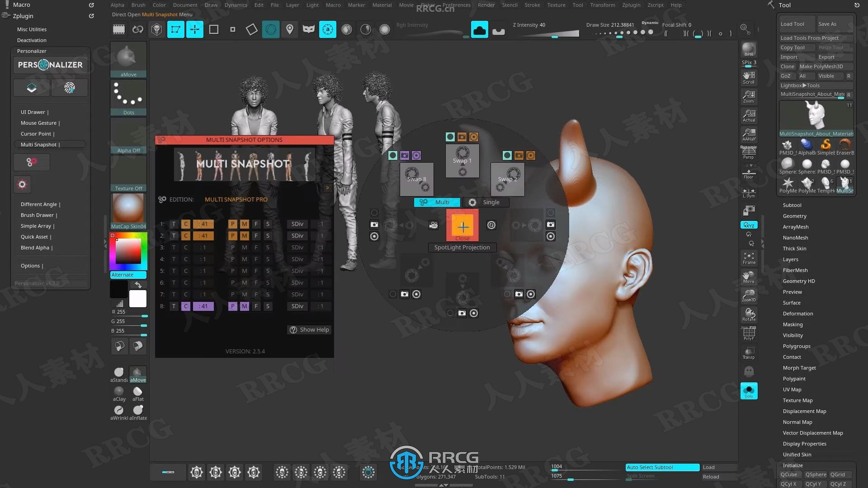
Task: Toggle T option in row 1
Action: 174,224
